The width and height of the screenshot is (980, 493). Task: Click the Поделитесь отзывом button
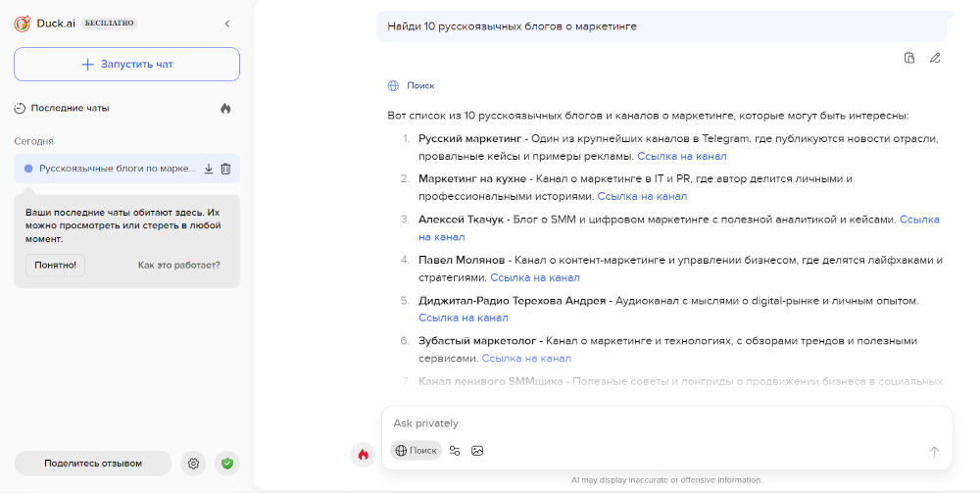(x=93, y=464)
